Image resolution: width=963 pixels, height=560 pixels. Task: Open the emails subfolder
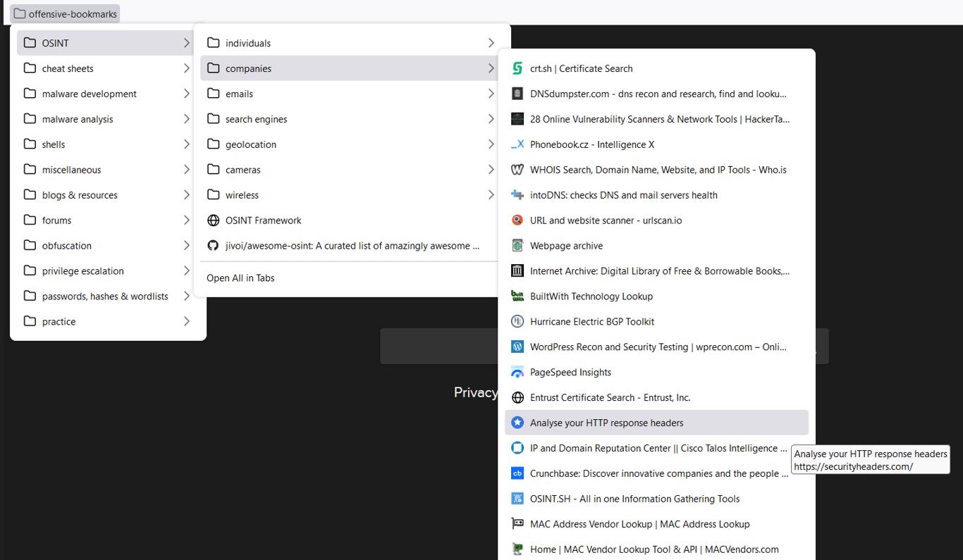[239, 94]
